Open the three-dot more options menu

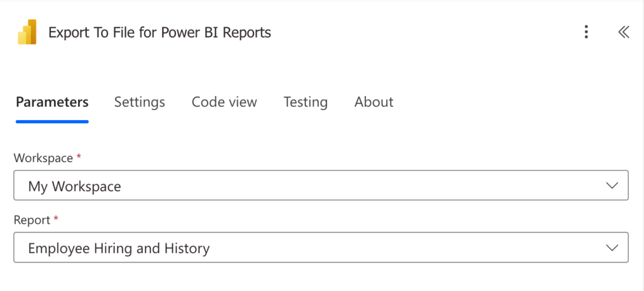587,32
